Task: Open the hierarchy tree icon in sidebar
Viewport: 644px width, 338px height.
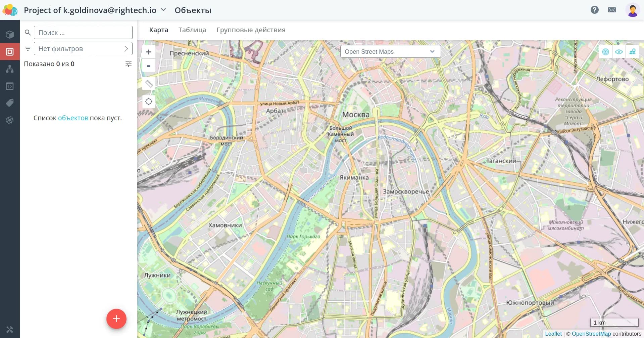Action: (x=10, y=69)
